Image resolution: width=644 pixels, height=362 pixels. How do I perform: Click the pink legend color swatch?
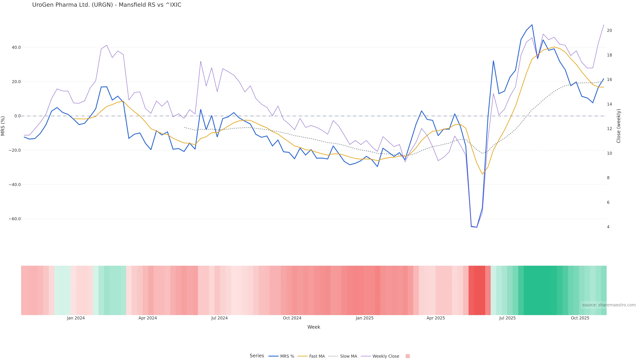[408, 356]
